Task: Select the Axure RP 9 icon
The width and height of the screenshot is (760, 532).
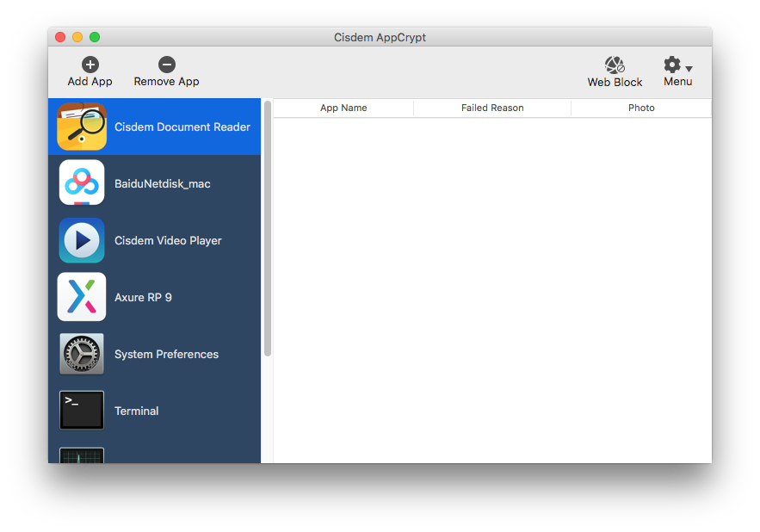Action: click(82, 297)
